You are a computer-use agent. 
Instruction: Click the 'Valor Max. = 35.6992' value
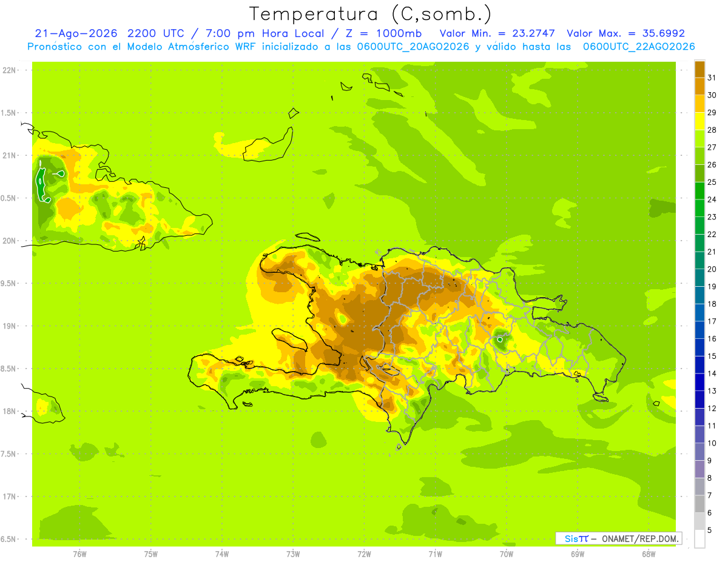pos(626,33)
